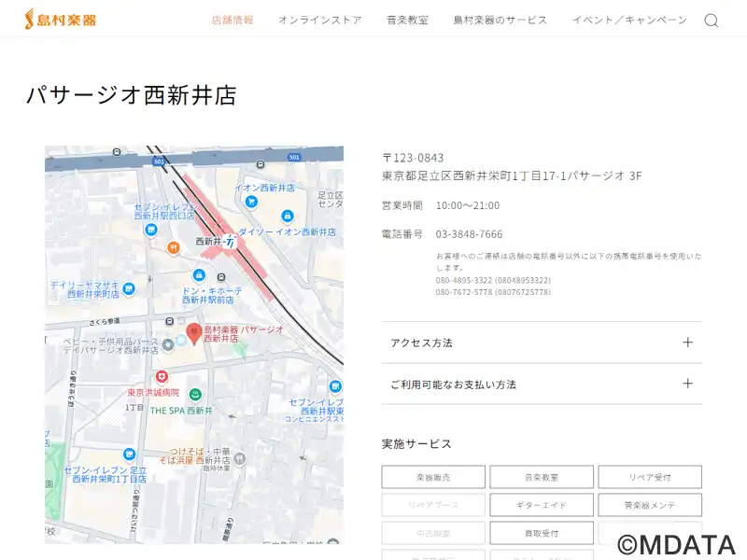This screenshot has width=747, height=560.
Task: Open the 店舗情報 navigation item
Action: [x=233, y=20]
